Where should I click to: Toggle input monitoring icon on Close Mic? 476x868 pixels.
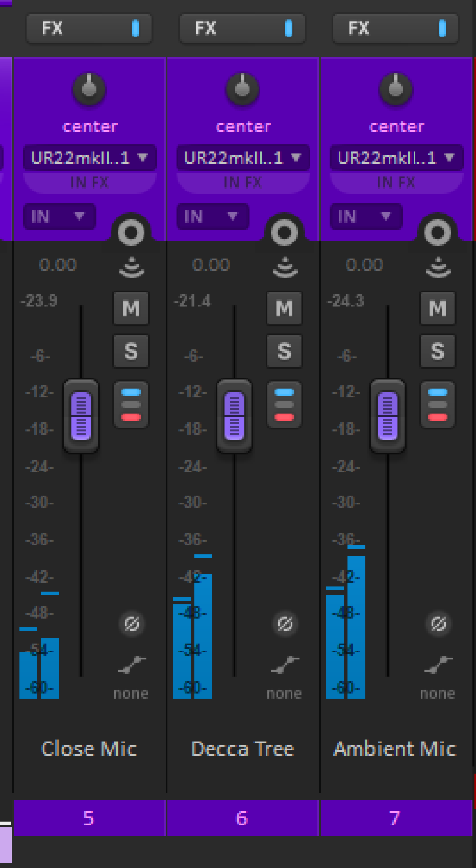[x=132, y=267]
